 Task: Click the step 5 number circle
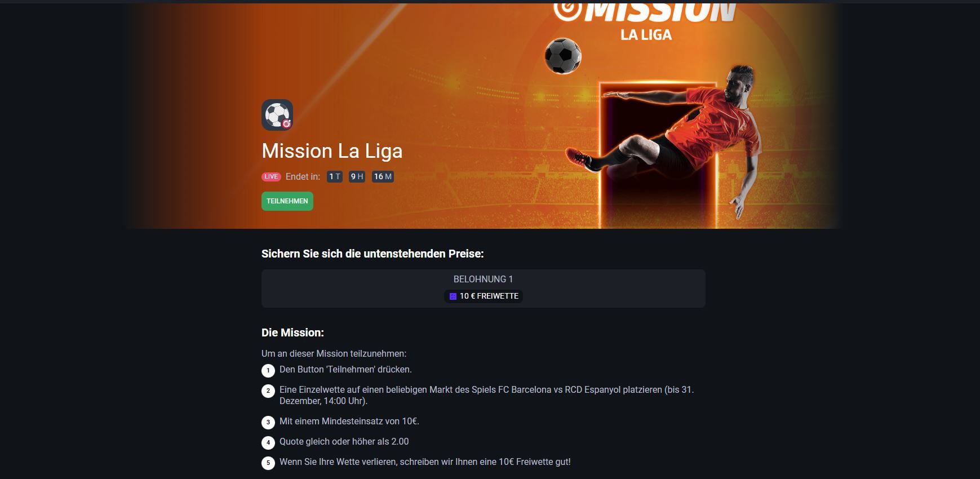(x=268, y=463)
